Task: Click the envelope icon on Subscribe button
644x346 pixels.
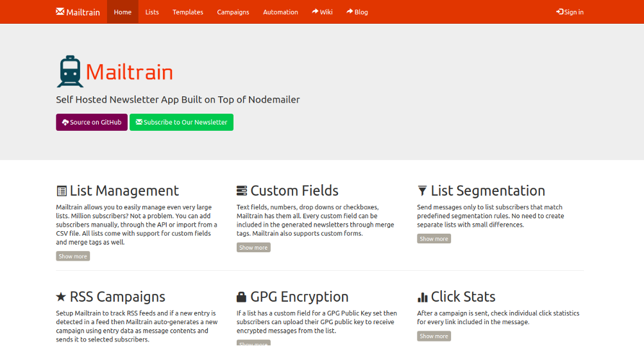Action: pyautogui.click(x=139, y=122)
